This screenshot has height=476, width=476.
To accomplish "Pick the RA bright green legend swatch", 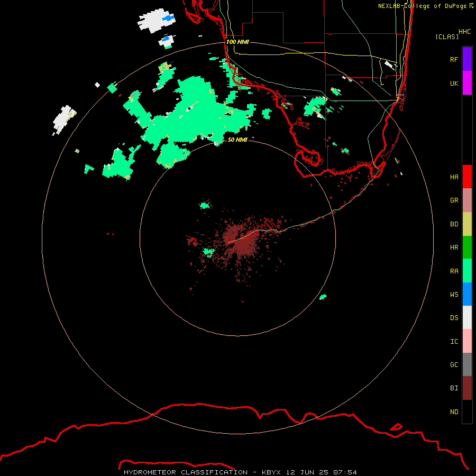I will 467,271.
